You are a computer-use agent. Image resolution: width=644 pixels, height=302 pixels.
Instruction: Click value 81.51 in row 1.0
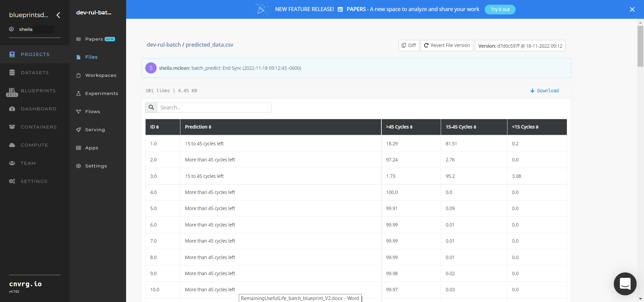451,144
